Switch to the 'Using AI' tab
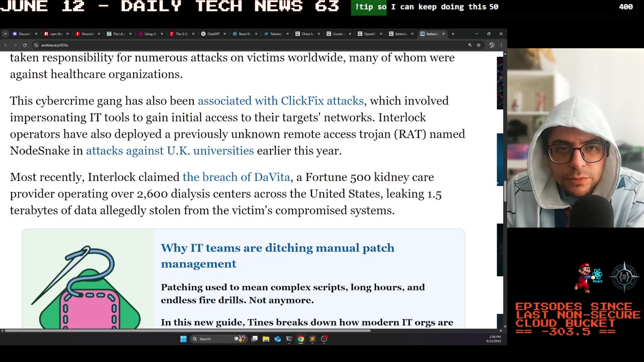 pyautogui.click(x=150, y=34)
